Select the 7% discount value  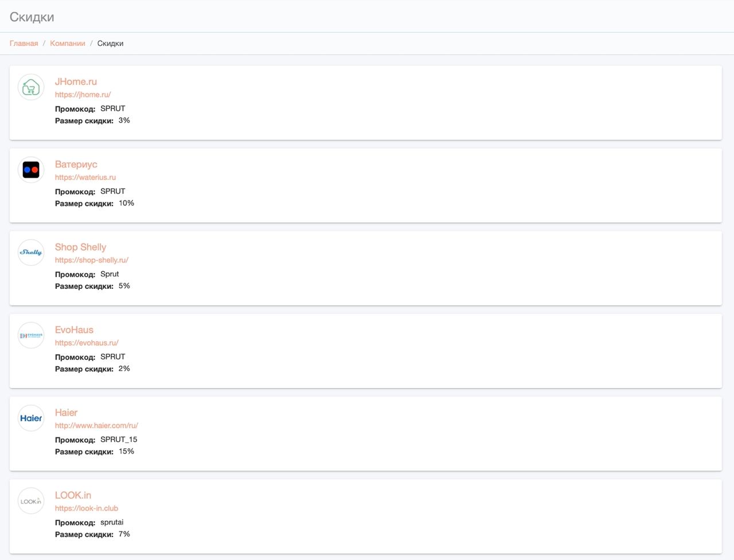(124, 534)
